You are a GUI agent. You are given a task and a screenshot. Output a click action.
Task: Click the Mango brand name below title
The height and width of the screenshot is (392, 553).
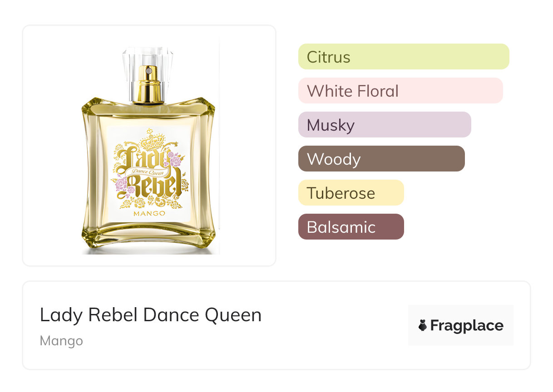pyautogui.click(x=61, y=341)
